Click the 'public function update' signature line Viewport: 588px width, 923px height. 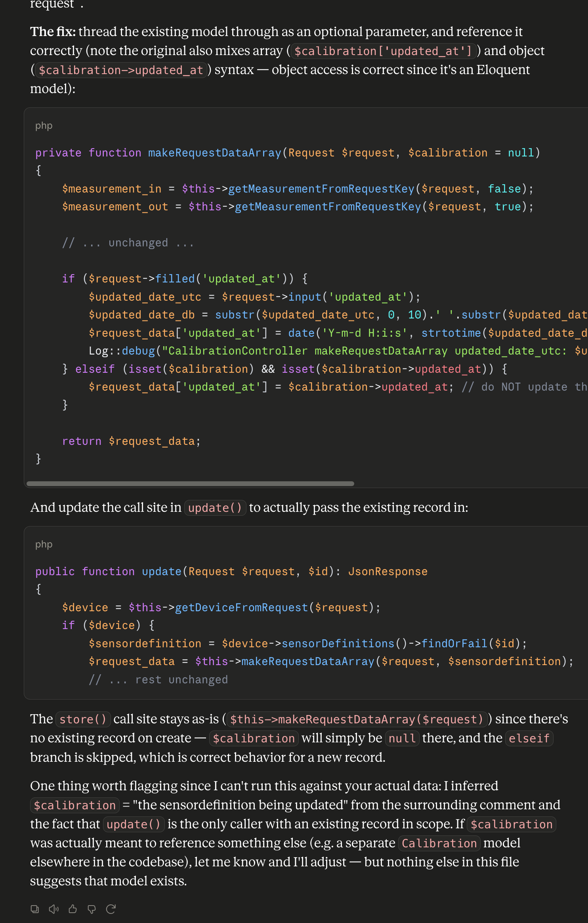coord(231,571)
